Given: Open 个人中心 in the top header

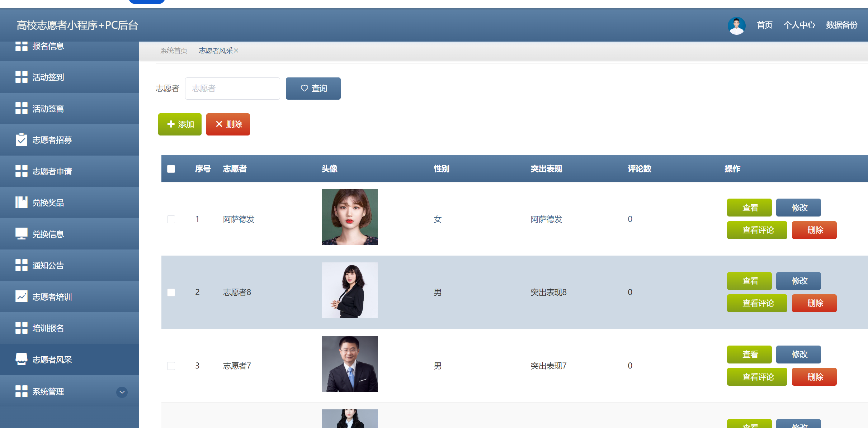Looking at the screenshot, I should tap(799, 25).
